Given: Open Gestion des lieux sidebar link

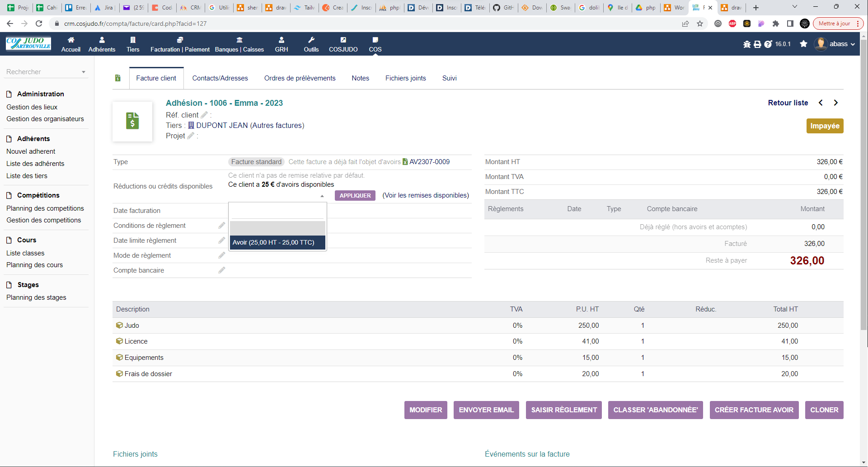Looking at the screenshot, I should [32, 107].
